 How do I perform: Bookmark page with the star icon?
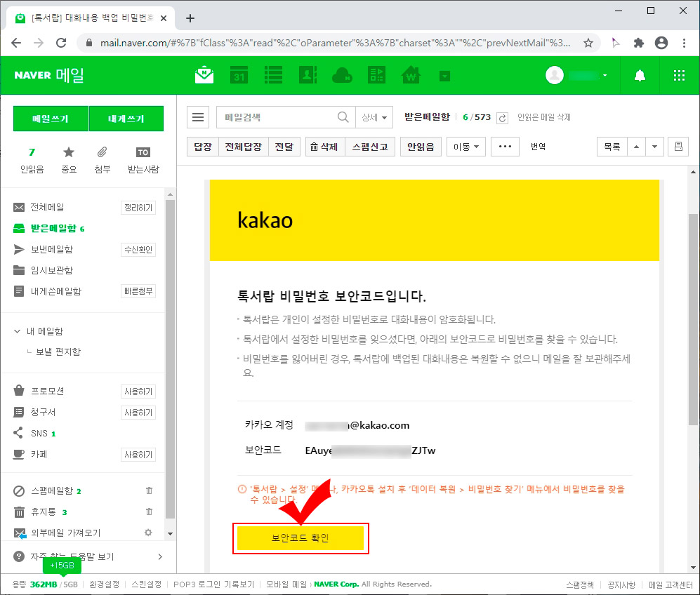pyautogui.click(x=588, y=43)
